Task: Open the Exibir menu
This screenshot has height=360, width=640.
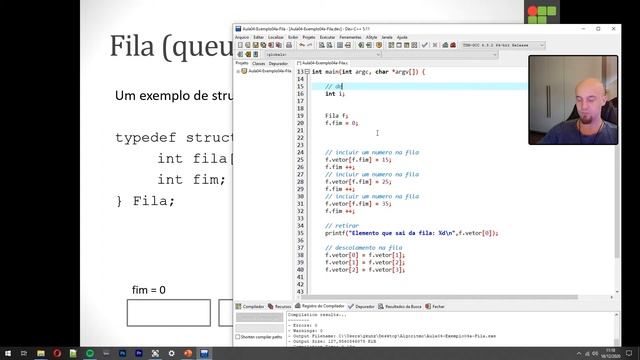Action: click(293, 37)
